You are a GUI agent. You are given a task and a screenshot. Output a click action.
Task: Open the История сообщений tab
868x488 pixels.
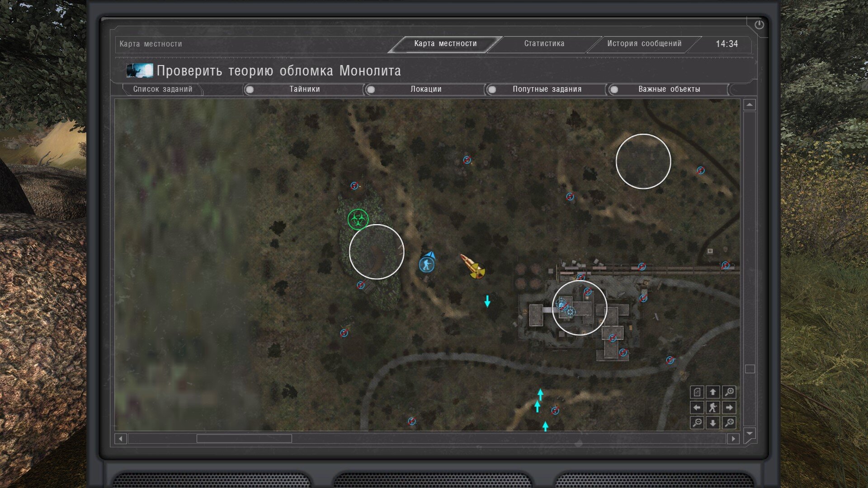click(x=644, y=44)
